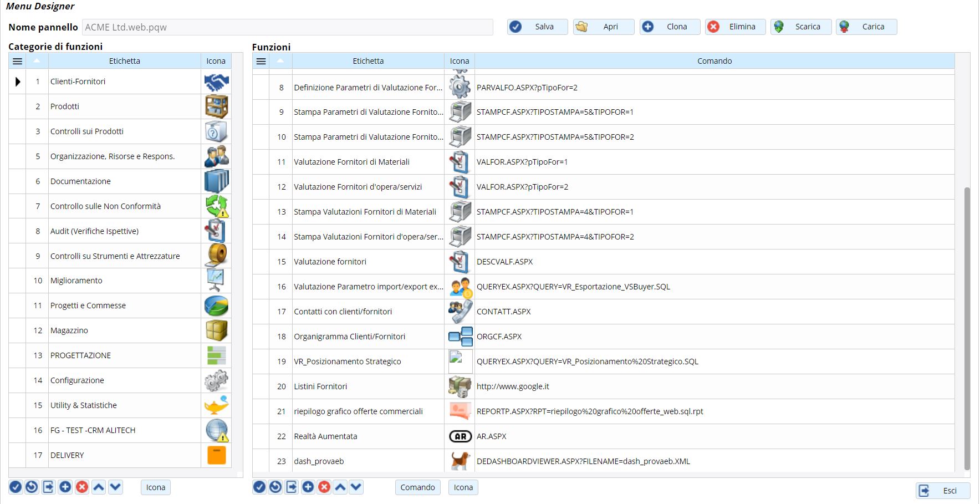This screenshot has height=504, width=980.
Task: Open the Categorie grid hamburger menu
Action: pyautogui.click(x=17, y=61)
